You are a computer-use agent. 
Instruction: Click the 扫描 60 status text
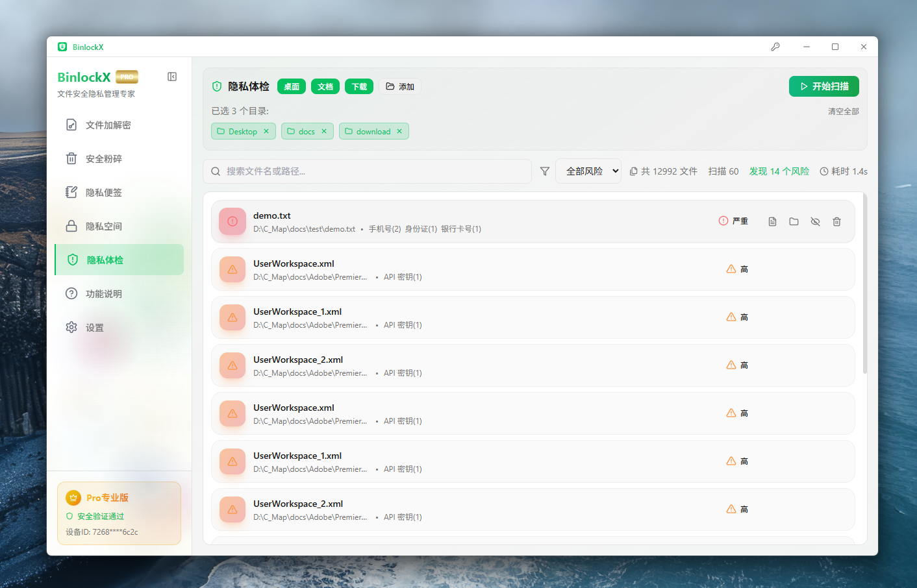tap(723, 171)
